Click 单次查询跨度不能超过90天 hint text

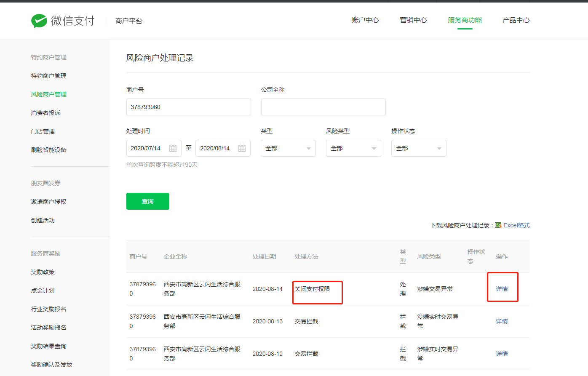(162, 165)
